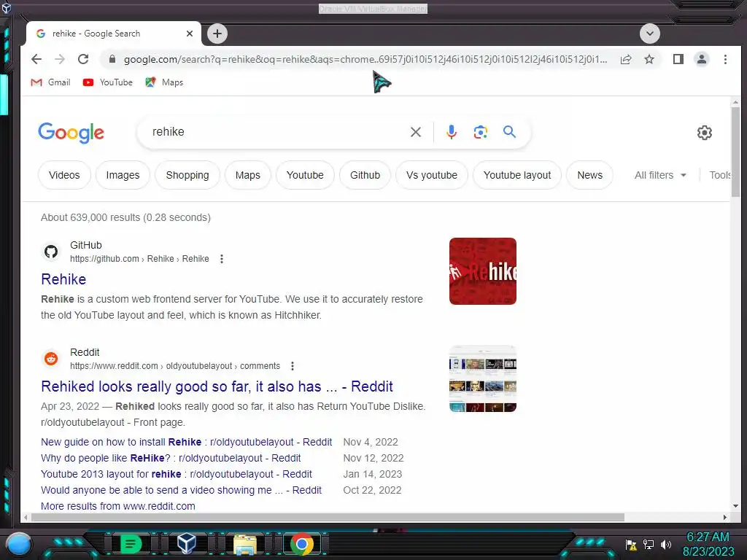Screen dimensions: 747x560
Task: Open the red Rehike logo thumbnail
Action: click(x=483, y=271)
